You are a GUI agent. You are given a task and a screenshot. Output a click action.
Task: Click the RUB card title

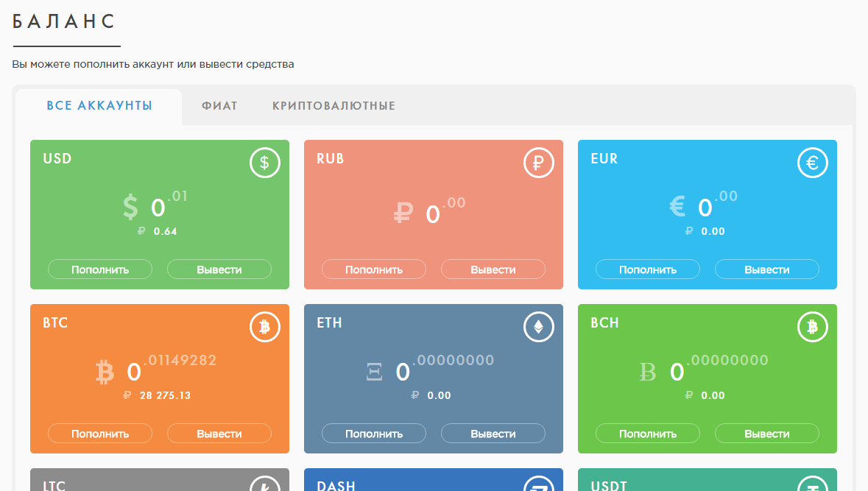tap(331, 159)
